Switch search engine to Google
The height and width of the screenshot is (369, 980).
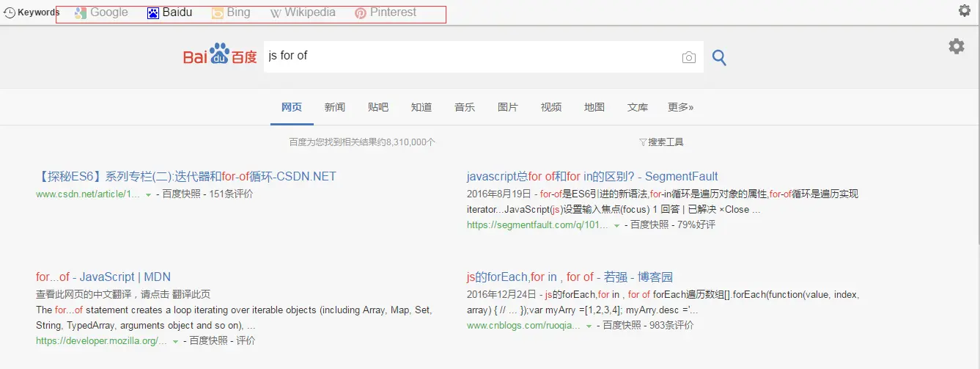tap(101, 12)
